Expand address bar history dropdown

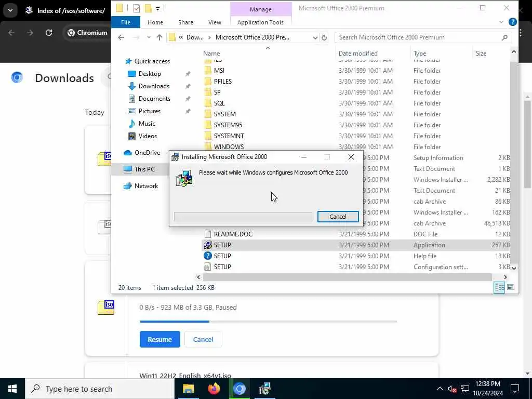315,37
